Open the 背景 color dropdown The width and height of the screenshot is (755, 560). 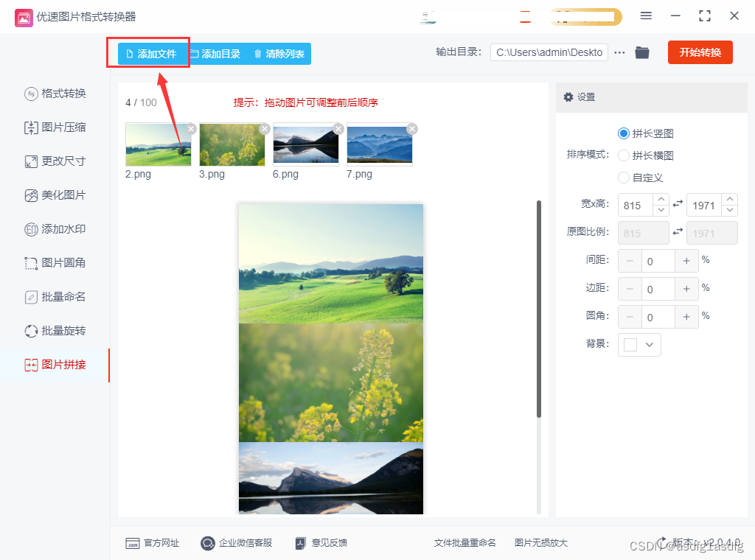[639, 344]
